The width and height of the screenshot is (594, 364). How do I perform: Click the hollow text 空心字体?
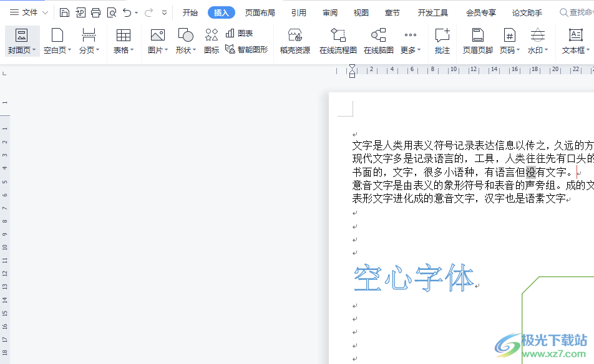click(x=414, y=278)
